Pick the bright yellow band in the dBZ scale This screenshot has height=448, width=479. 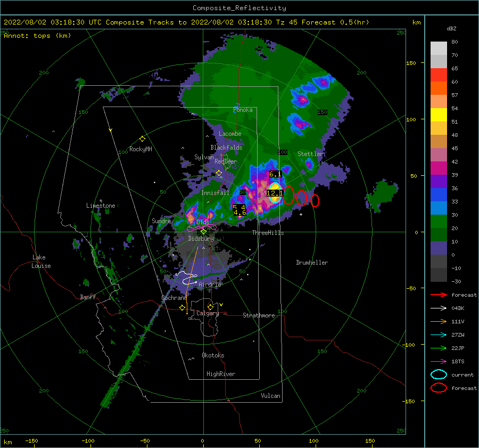point(439,115)
